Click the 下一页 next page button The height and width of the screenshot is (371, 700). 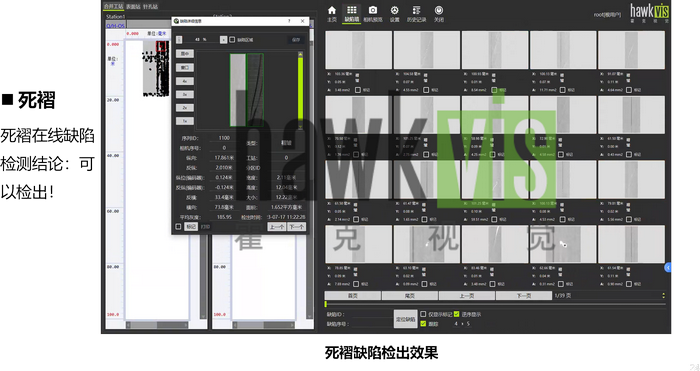(524, 296)
